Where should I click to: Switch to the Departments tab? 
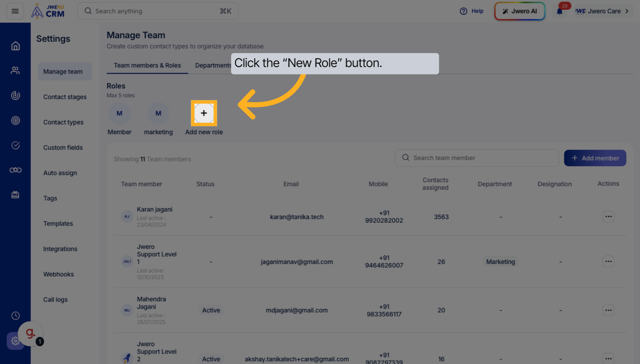(x=213, y=65)
